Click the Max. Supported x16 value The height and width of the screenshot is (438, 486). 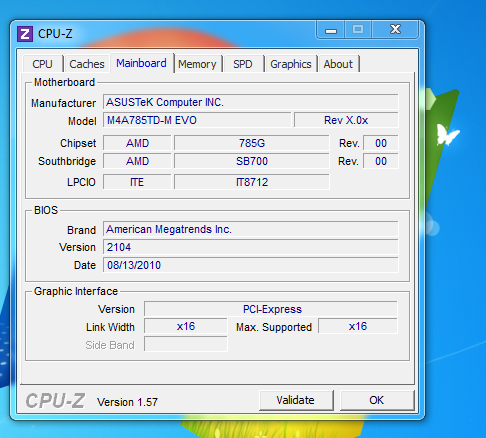358,326
